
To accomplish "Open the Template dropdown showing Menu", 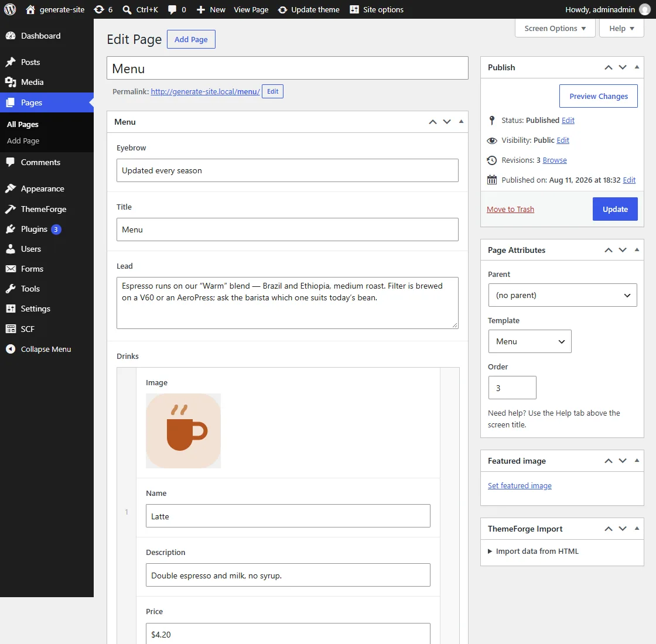I will click(529, 341).
